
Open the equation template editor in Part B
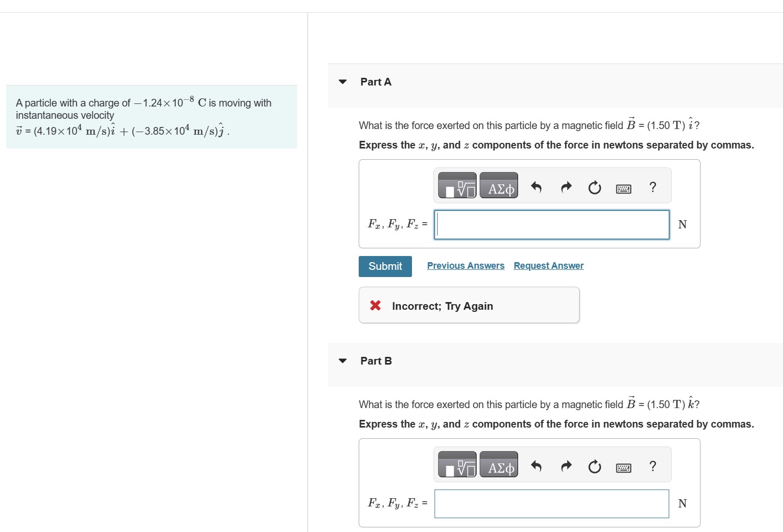pos(457,464)
